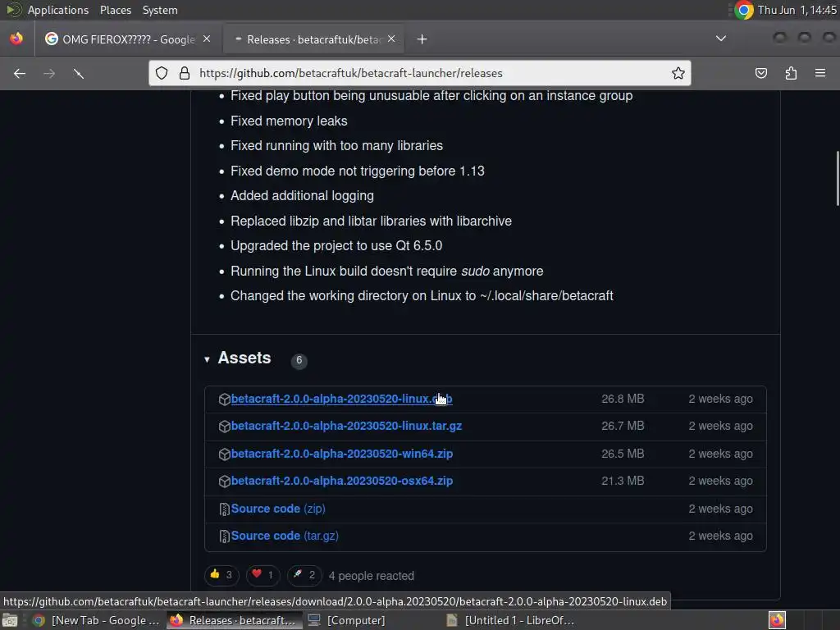Switch to Computer window in taskbar

tap(347, 620)
